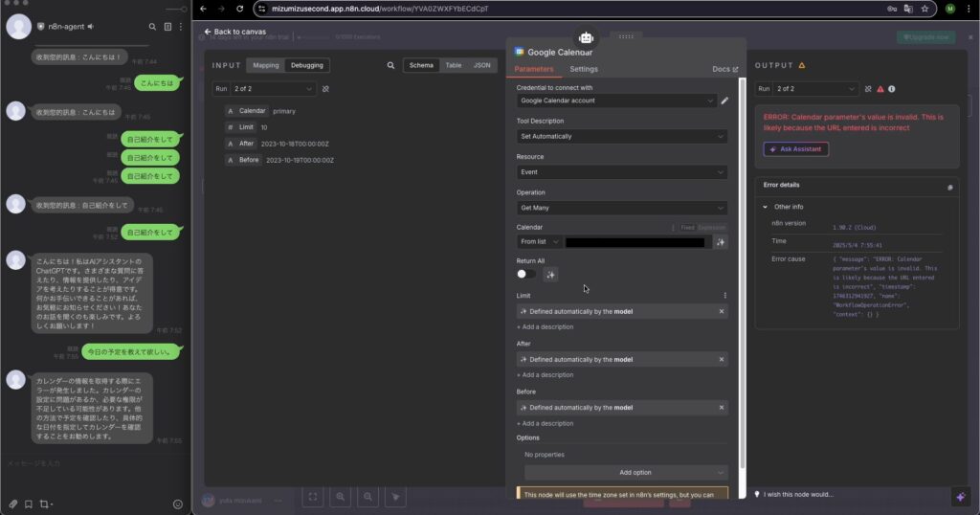Open the Docs link

tap(725, 69)
